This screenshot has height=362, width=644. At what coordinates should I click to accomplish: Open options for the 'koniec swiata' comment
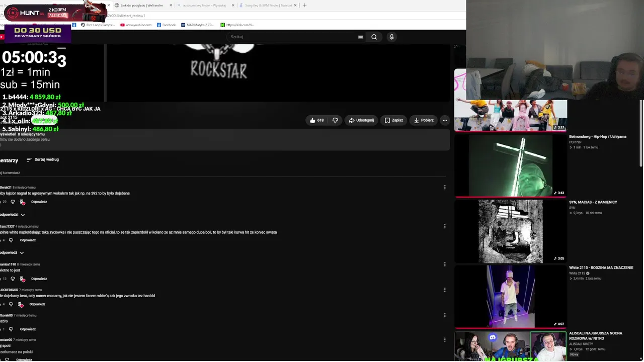(x=445, y=226)
